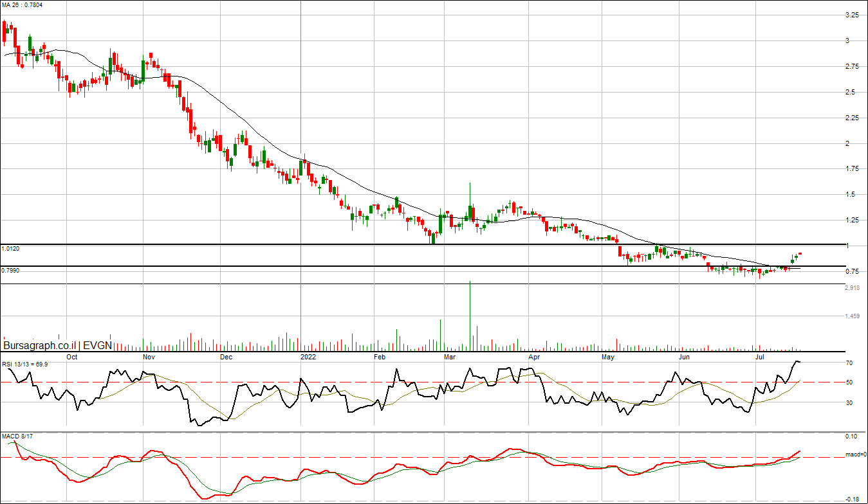Click the tallest volume bar in March
Viewport: 868px width, 504px height.
(470, 315)
